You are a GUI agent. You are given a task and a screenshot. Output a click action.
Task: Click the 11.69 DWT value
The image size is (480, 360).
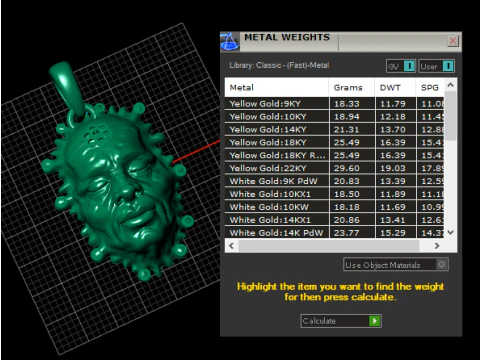[393, 207]
